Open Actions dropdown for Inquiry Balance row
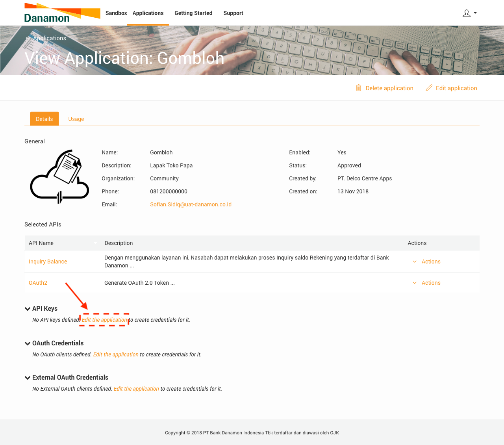This screenshot has height=445, width=504. point(426,261)
